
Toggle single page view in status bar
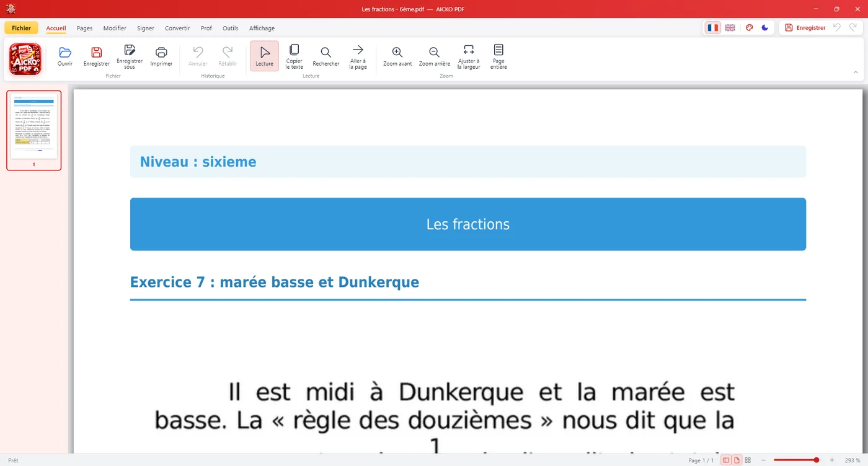click(x=737, y=460)
